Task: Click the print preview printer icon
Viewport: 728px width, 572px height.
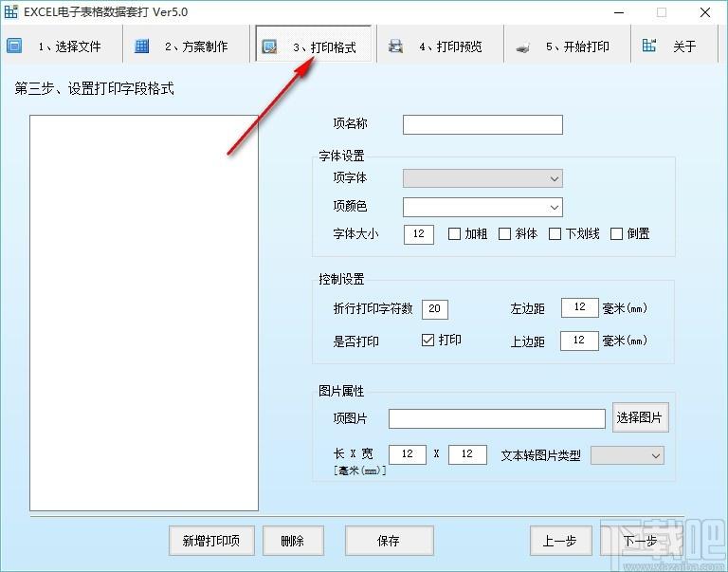Action: (395, 46)
